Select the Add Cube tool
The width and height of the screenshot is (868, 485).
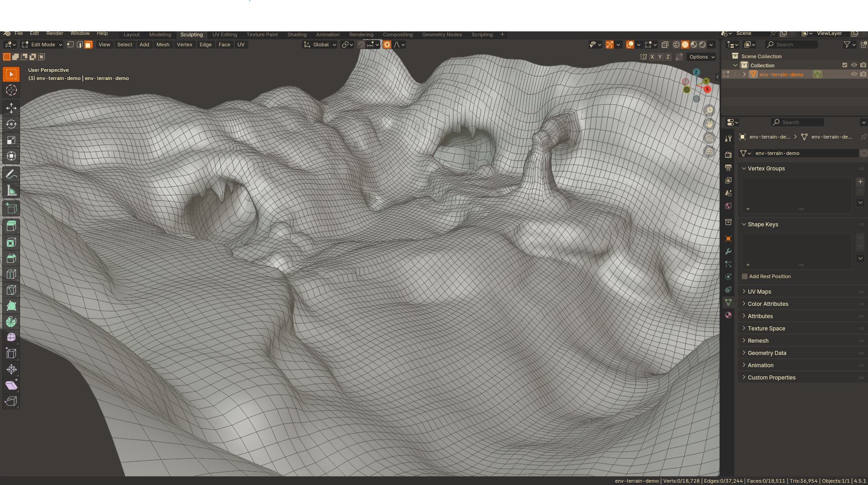11,208
